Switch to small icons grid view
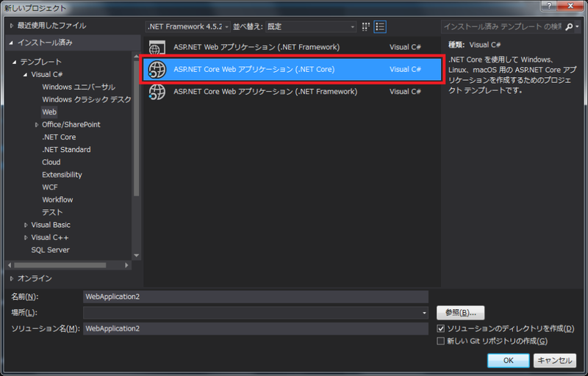Viewport: 588px width, 376px height. (x=365, y=26)
